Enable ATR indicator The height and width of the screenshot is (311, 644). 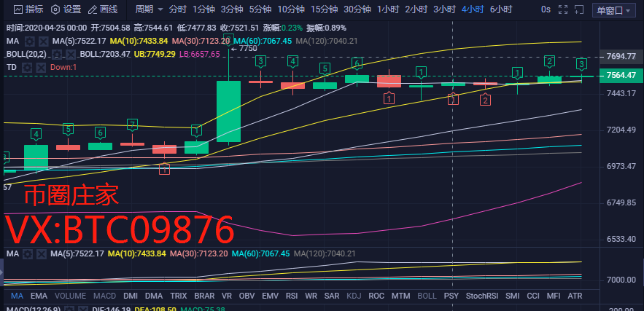[575, 296]
